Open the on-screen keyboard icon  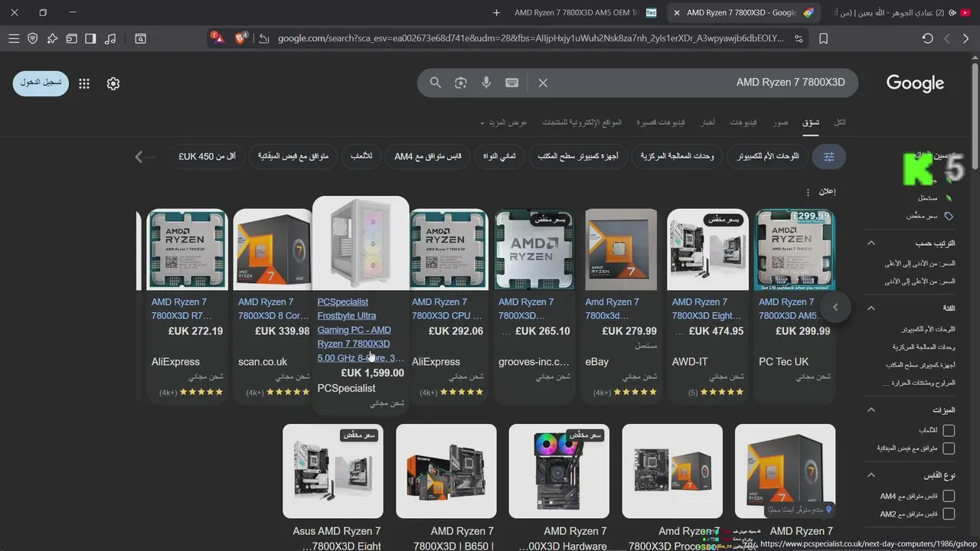click(x=512, y=83)
